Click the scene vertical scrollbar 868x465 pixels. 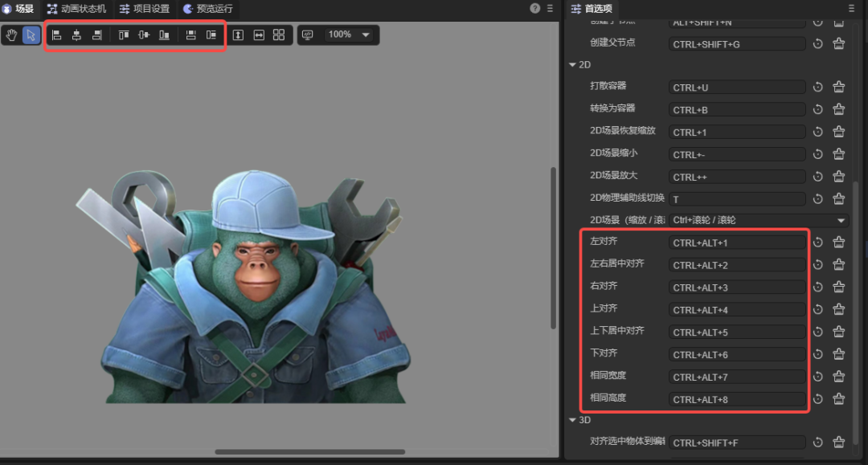[553, 247]
